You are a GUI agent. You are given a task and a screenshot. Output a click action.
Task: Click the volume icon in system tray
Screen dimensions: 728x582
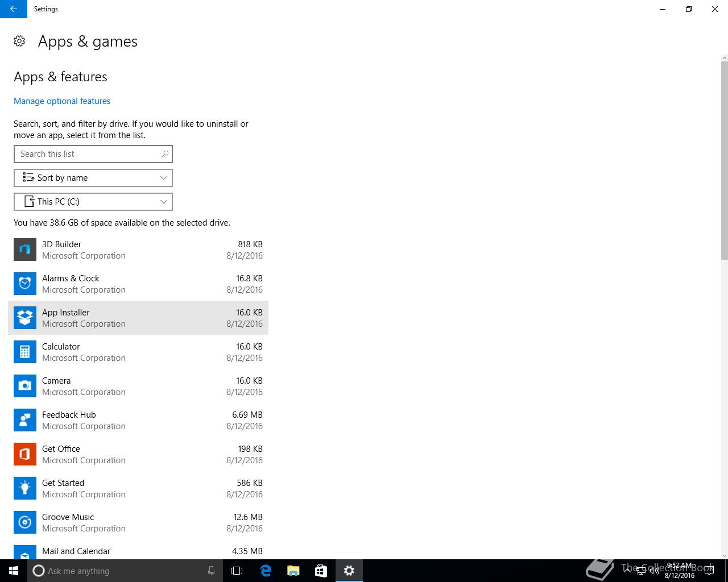click(x=655, y=571)
